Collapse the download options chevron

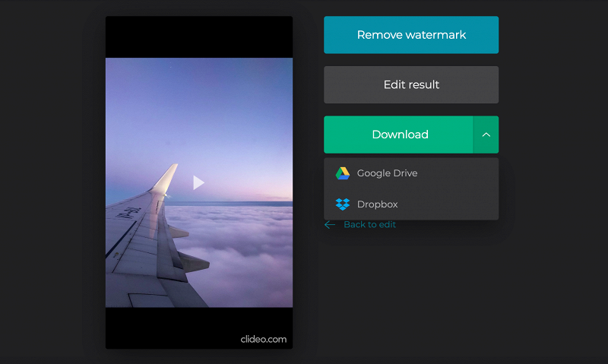[x=486, y=135]
